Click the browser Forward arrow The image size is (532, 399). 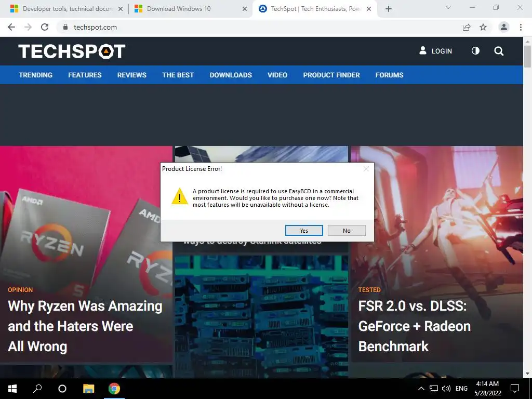[x=28, y=27]
